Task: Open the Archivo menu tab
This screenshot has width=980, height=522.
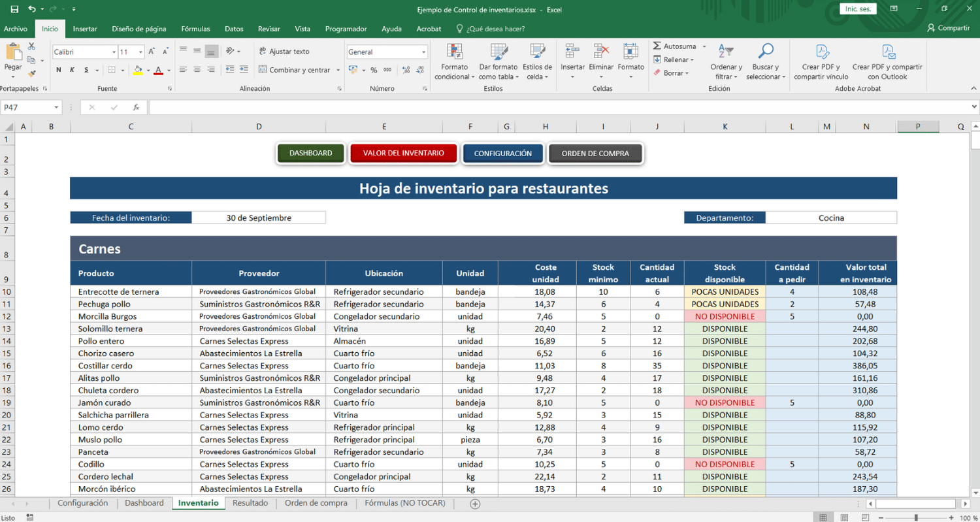Action: pyautogui.click(x=16, y=29)
